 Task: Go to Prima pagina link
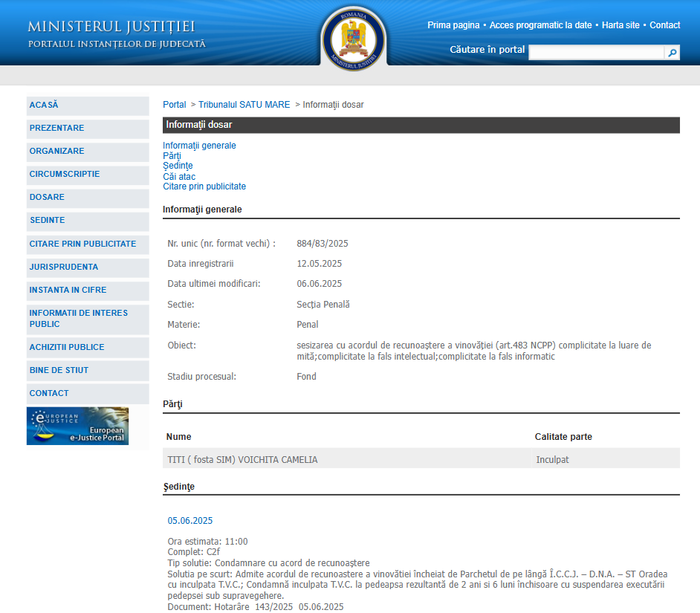coord(453,25)
